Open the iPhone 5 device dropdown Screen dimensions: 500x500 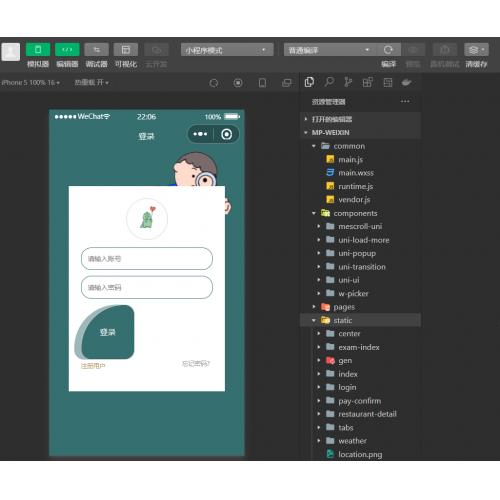(30, 82)
